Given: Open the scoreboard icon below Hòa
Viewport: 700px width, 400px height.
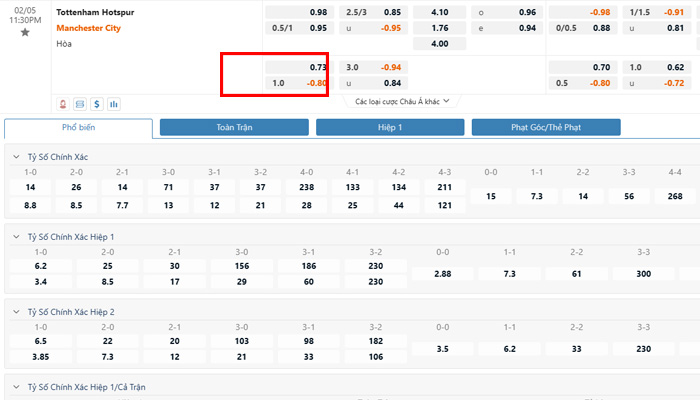Looking at the screenshot, I should (79, 103).
